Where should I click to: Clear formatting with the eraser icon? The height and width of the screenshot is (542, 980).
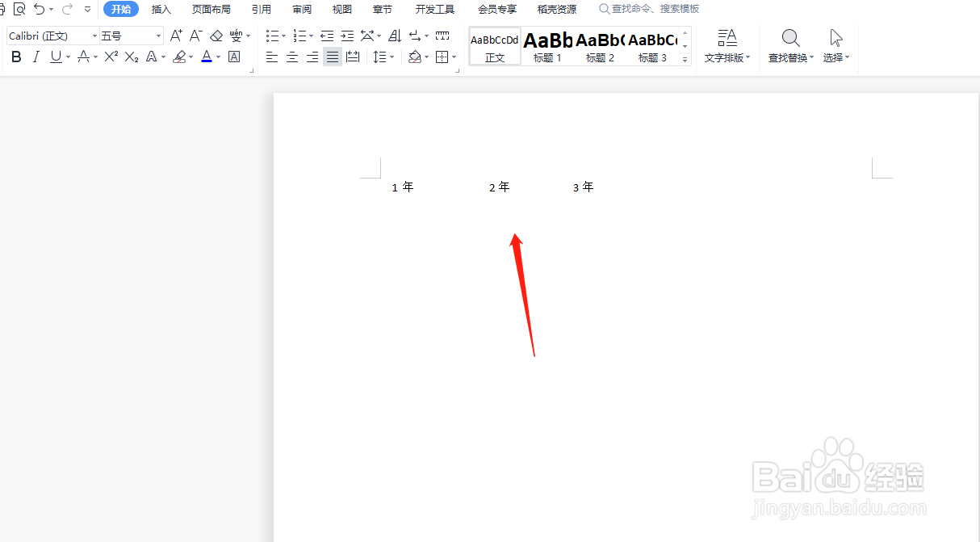(216, 36)
